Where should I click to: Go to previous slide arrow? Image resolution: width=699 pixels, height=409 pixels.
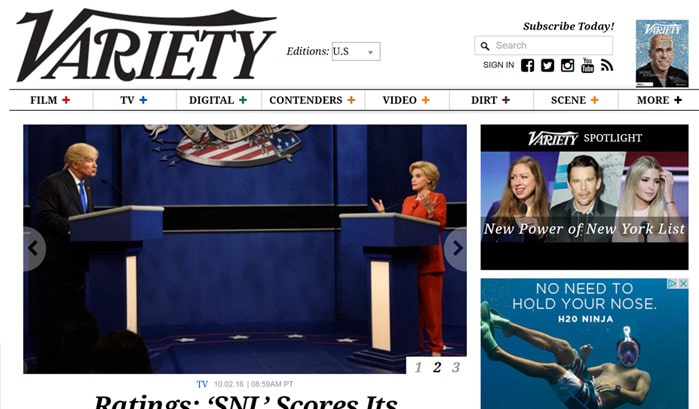click(x=33, y=248)
